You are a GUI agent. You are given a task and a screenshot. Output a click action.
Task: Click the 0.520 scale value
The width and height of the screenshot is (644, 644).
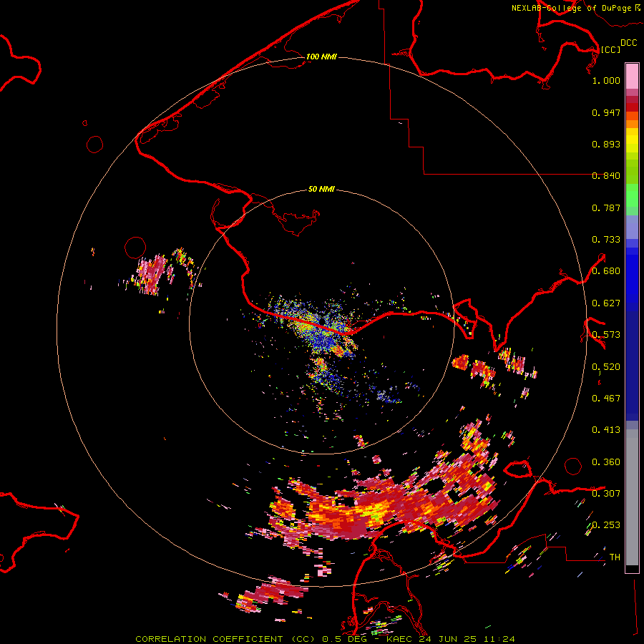pos(606,367)
